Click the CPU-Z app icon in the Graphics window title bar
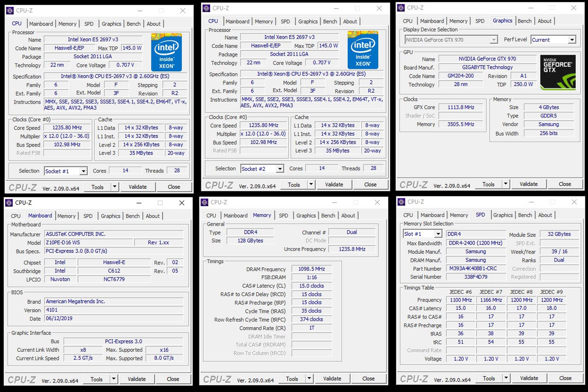 (401, 8)
